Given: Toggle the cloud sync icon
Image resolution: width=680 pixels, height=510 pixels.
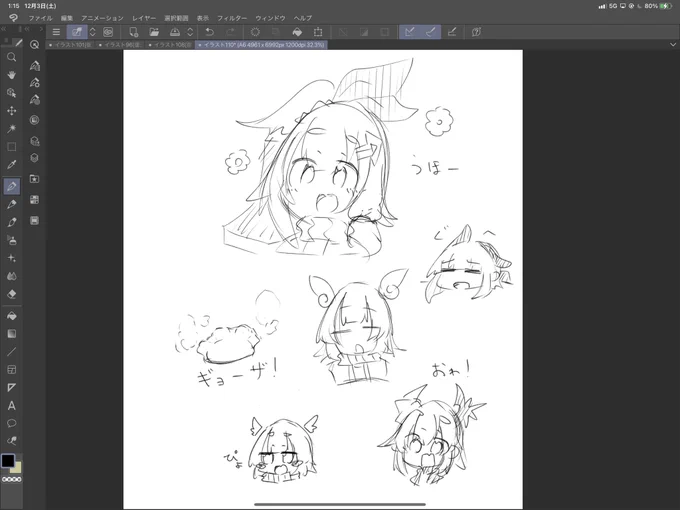Looking at the screenshot, I should point(108,32).
